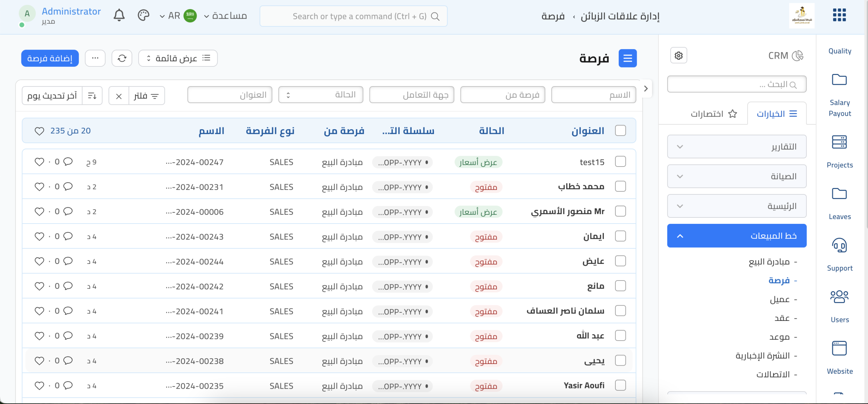Open the الحالة filter dropdown

320,95
